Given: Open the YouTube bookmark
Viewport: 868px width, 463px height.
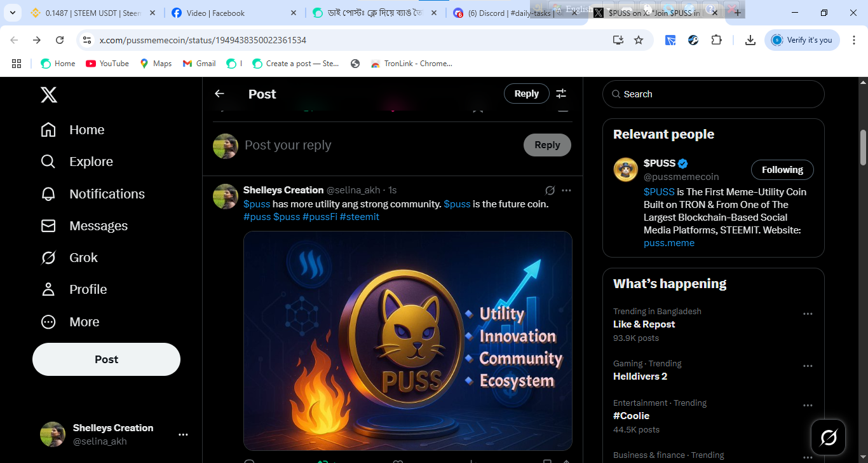Looking at the screenshot, I should click(x=107, y=64).
